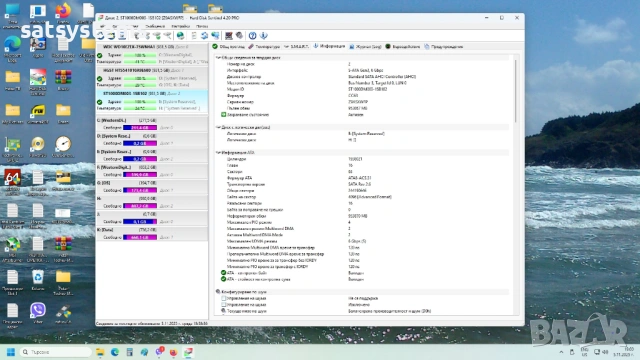Click the taskbar search box

tap(56, 352)
